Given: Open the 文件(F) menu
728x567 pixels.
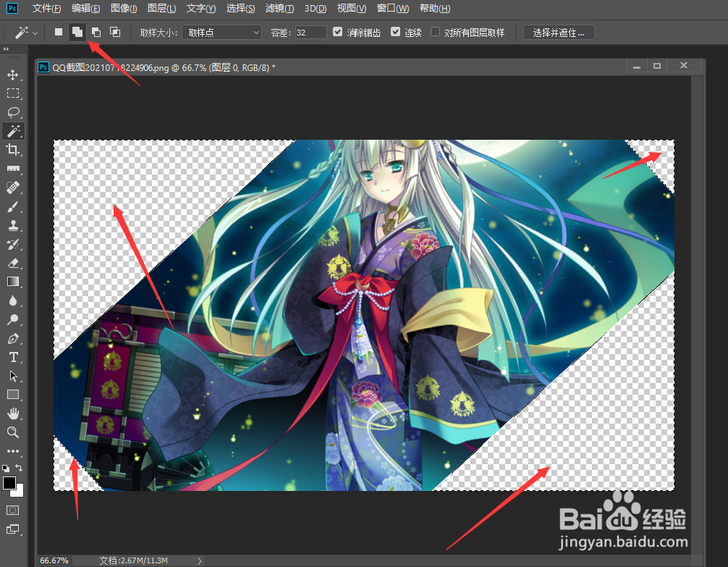Looking at the screenshot, I should coord(46,9).
